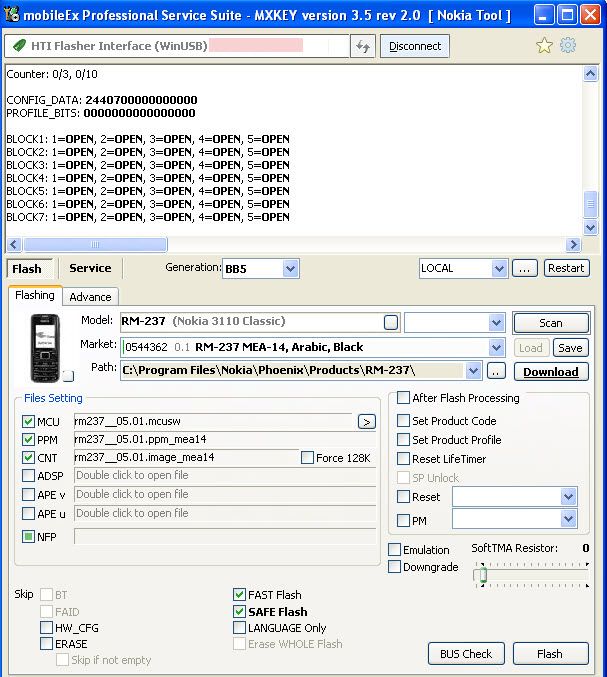Check Set Product Profile
The height and width of the screenshot is (677, 607).
(403, 440)
